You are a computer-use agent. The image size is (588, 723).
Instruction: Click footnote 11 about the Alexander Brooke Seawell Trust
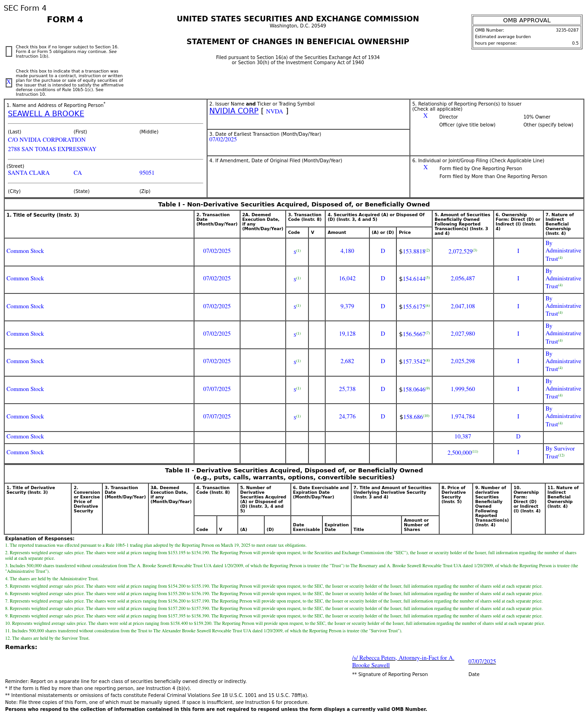click(204, 631)
